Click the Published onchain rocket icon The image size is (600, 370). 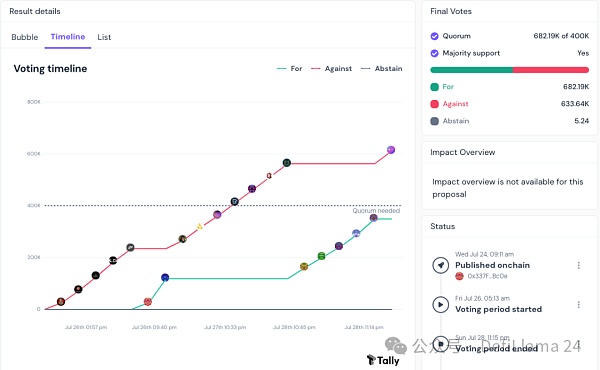440,265
